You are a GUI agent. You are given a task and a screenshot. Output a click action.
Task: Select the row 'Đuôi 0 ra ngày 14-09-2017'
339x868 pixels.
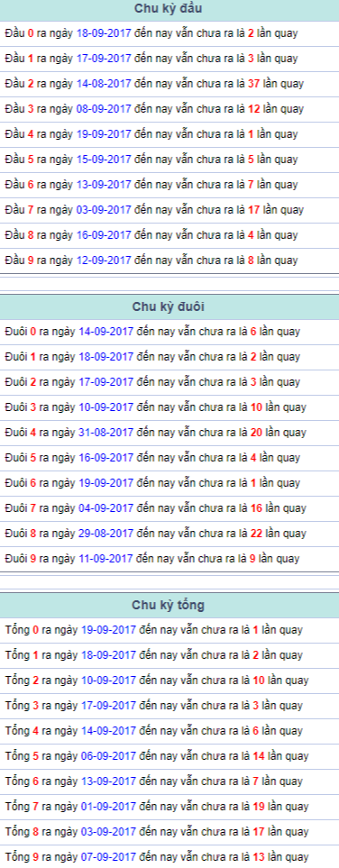[x=169, y=332]
